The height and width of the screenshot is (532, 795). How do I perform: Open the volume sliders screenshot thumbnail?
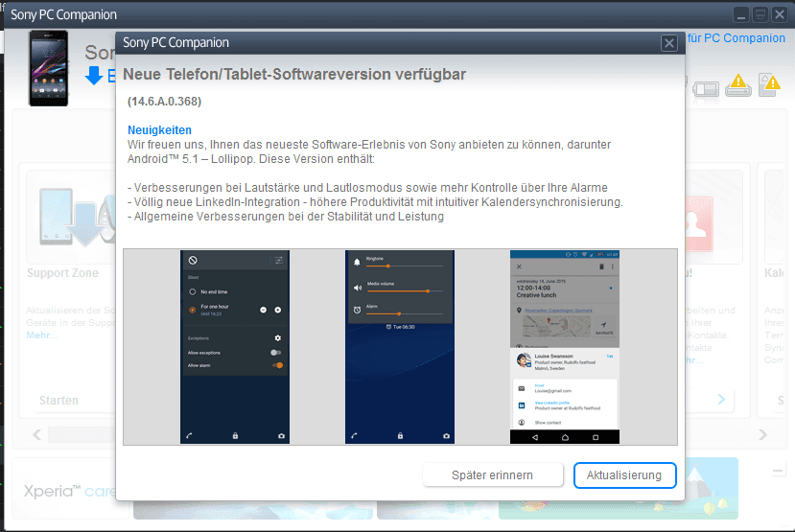[400, 347]
